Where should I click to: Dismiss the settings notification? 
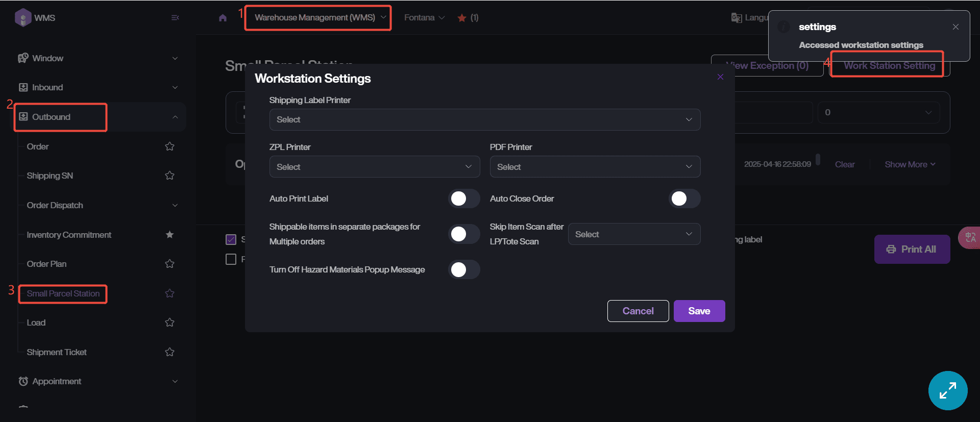click(x=955, y=27)
